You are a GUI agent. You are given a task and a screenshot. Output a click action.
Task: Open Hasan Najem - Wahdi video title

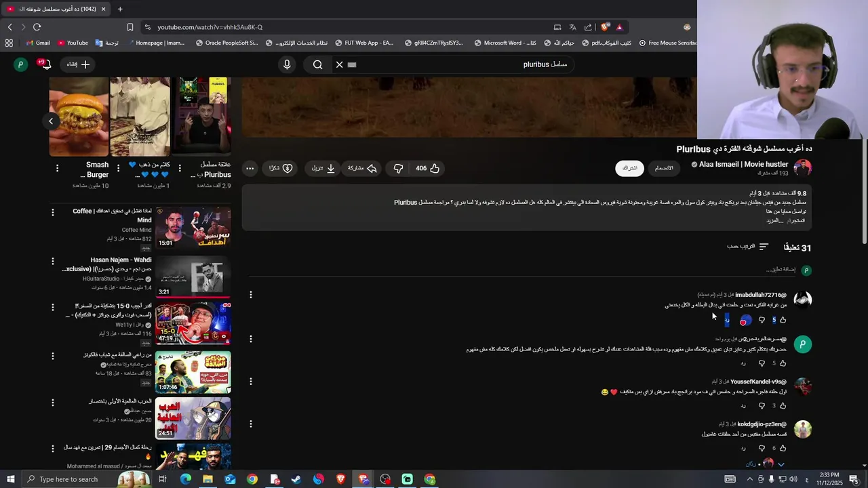coord(107,264)
